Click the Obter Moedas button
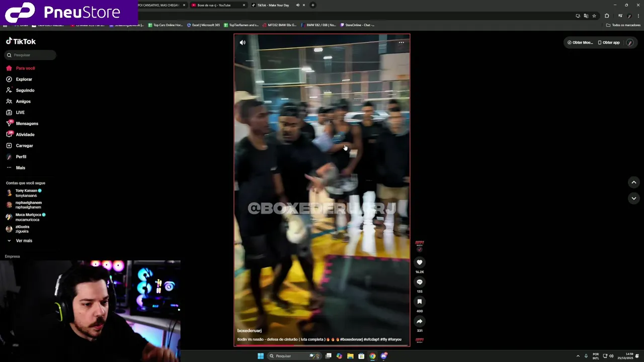Screen dimensions: 644x362 580,43
